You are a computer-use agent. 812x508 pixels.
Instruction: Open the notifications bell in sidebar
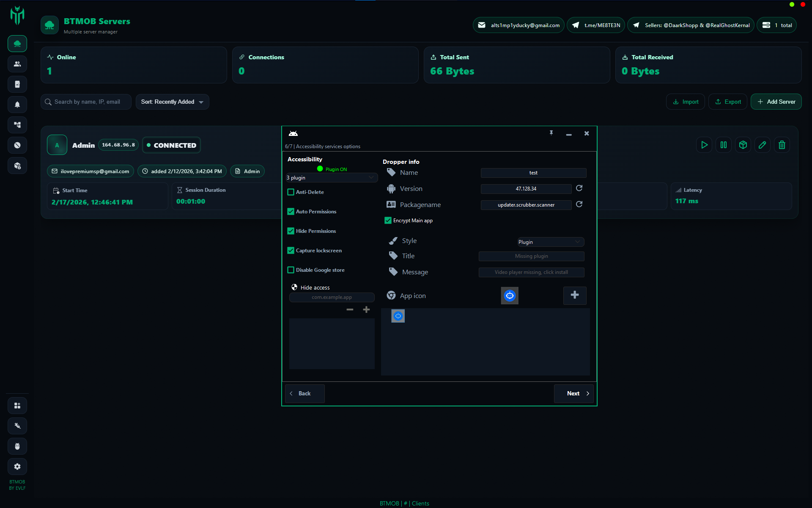tap(17, 105)
